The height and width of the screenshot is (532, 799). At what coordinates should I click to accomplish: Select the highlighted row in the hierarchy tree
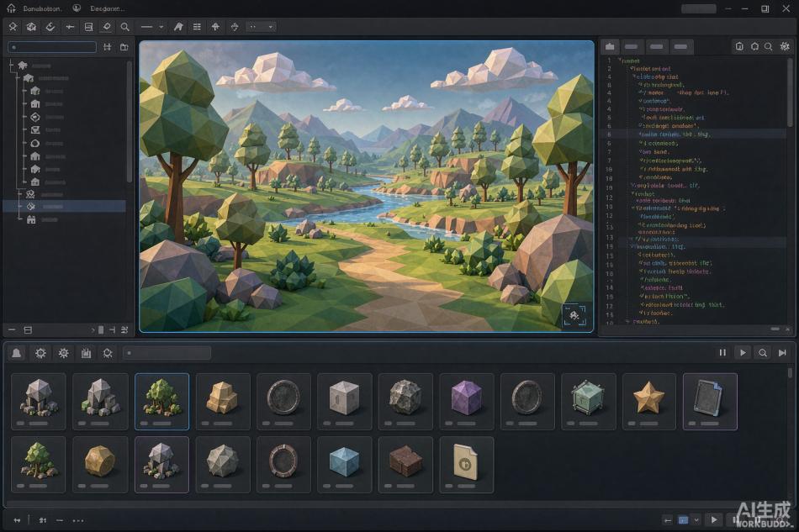64,206
